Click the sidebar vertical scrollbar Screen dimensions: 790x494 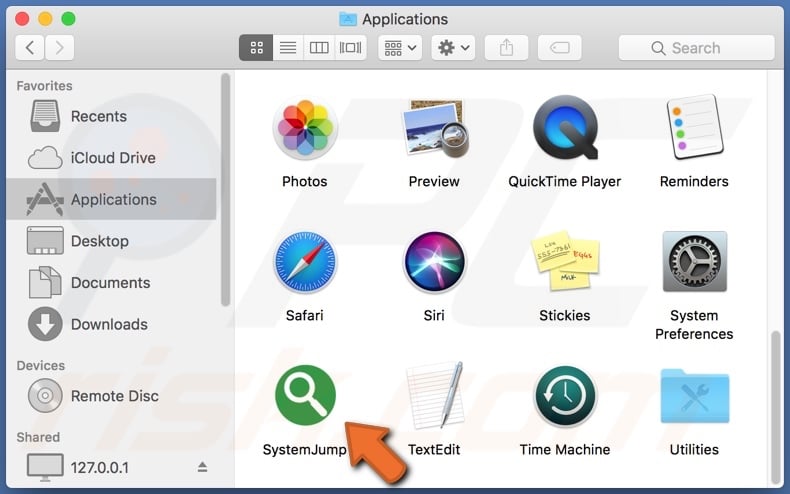[225, 190]
